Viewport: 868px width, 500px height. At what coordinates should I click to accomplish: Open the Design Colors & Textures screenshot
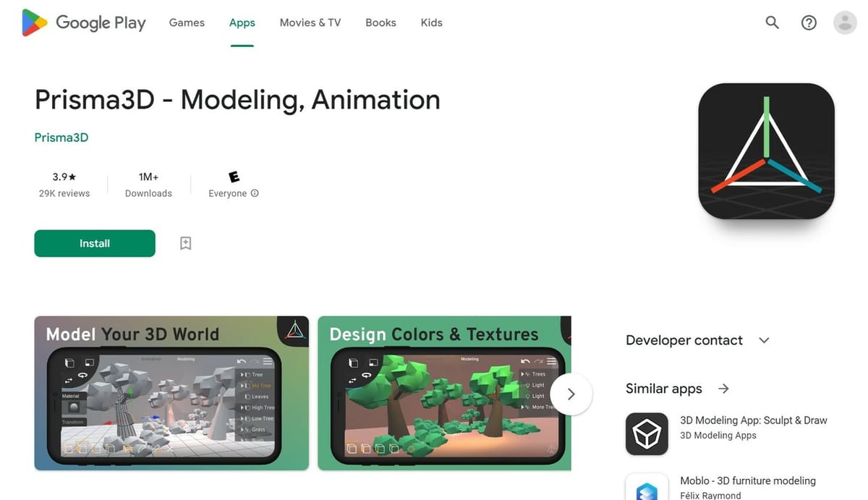click(444, 393)
